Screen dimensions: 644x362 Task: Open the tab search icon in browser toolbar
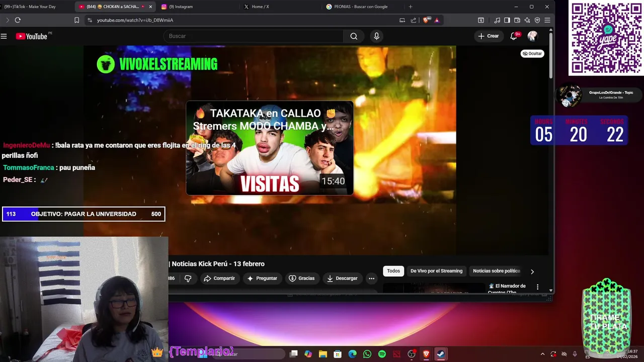point(481,20)
